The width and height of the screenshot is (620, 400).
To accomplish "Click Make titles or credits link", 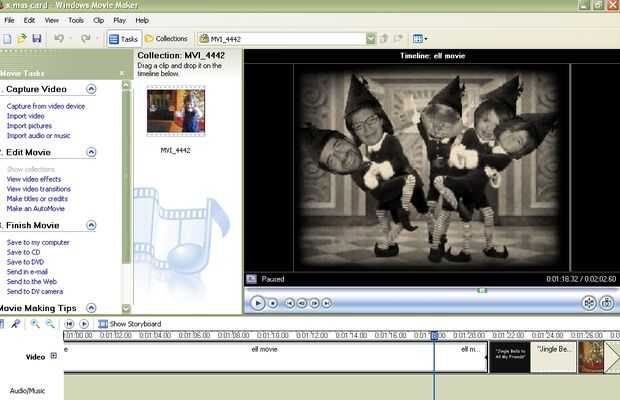I will tap(37, 198).
